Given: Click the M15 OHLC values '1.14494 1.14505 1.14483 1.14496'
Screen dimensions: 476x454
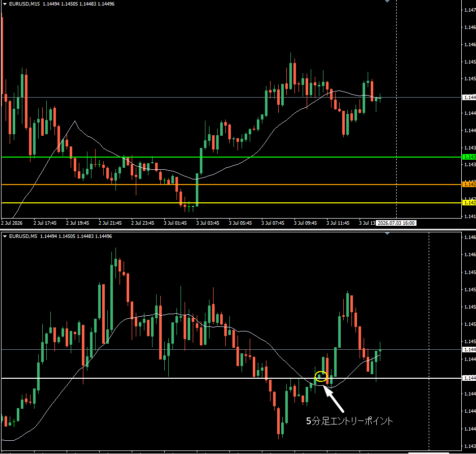Looking at the screenshot, I should pos(79,4).
